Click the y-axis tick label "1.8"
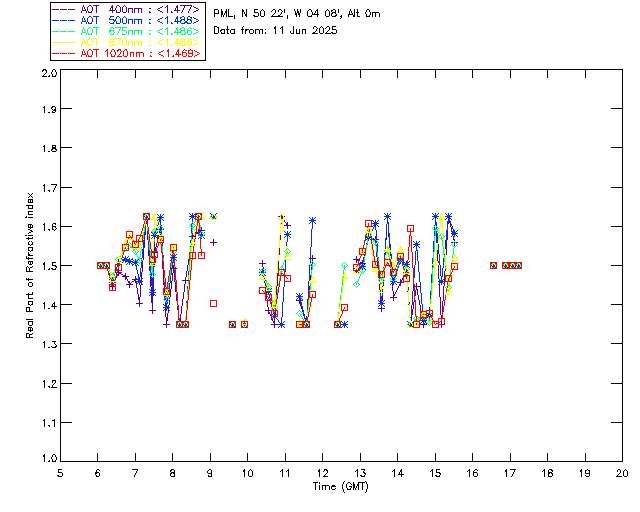 (x=49, y=148)
